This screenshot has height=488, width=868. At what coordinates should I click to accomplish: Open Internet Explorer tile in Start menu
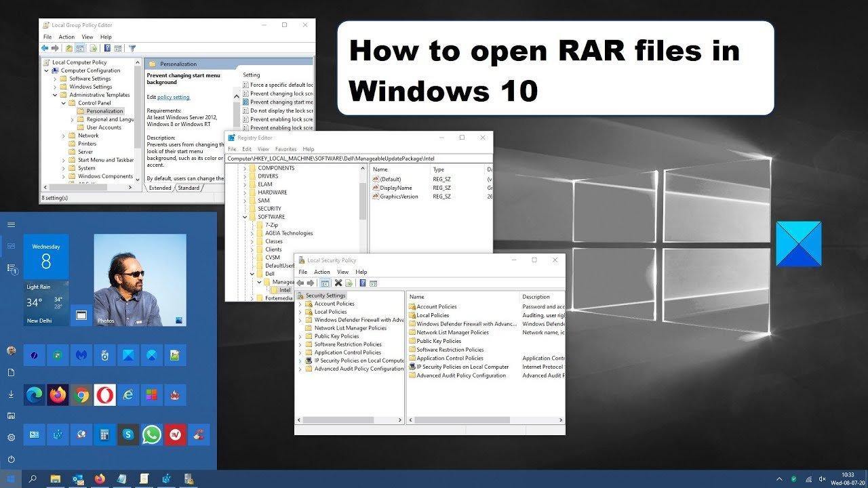(x=128, y=394)
